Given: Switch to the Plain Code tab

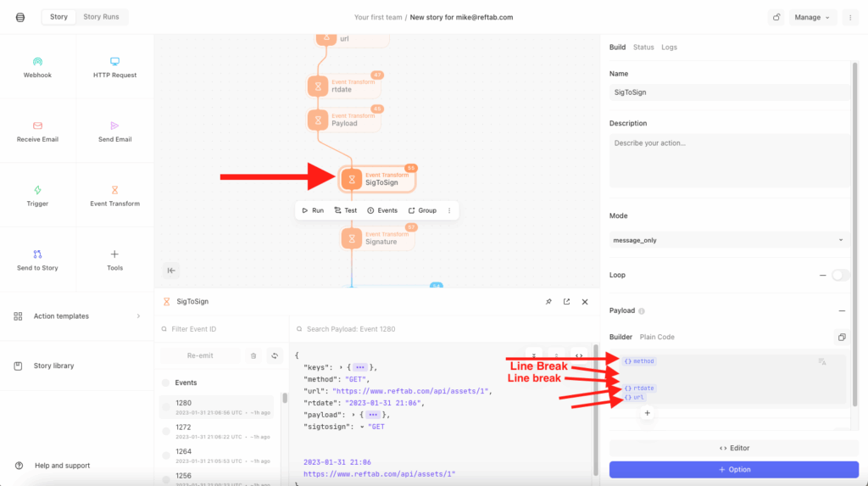Looking at the screenshot, I should pos(657,337).
